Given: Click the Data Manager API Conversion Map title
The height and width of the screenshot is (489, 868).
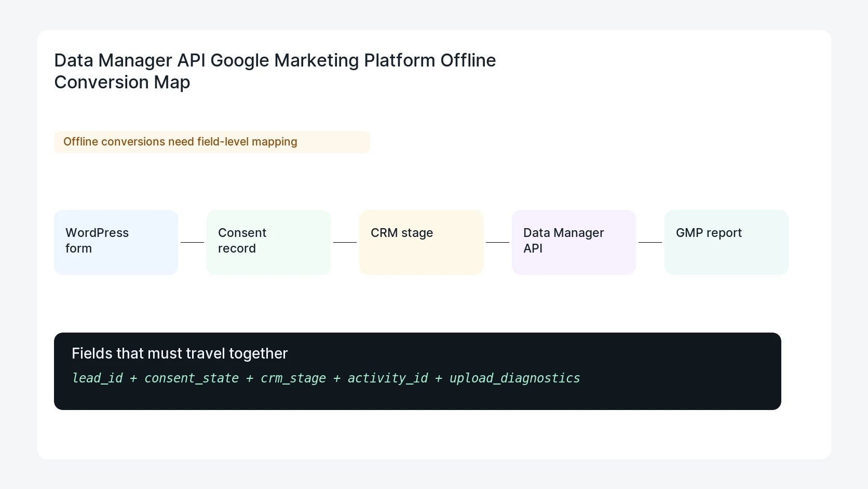Looking at the screenshot, I should click(x=275, y=71).
